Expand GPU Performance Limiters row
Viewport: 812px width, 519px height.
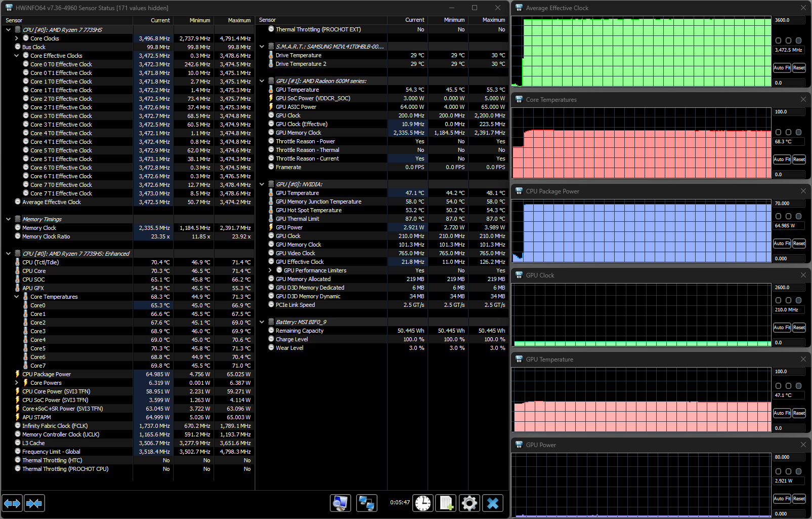pos(270,270)
